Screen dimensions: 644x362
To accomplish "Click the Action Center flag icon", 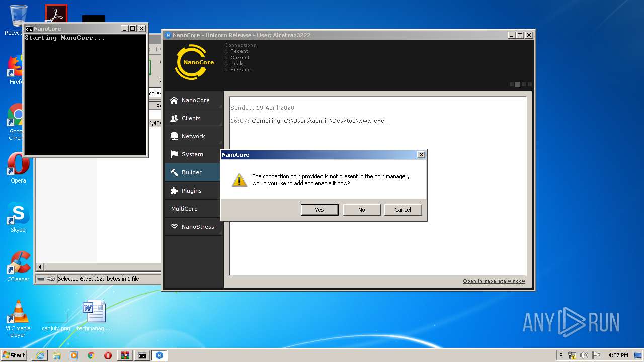I will click(x=596, y=355).
